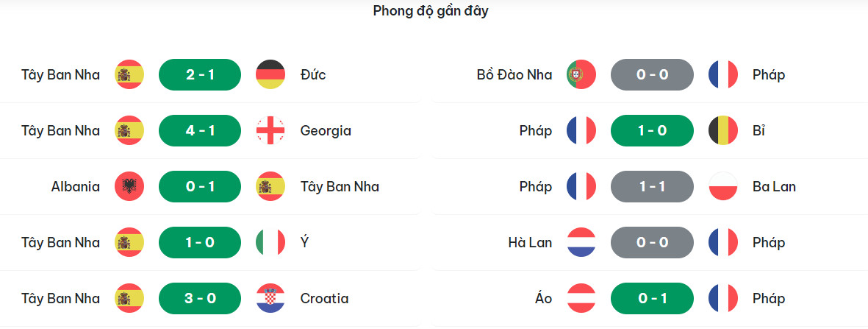Select the 1 - 0 score against Bỉ
Image resolution: width=868 pixels, height=329 pixels.
click(x=652, y=130)
